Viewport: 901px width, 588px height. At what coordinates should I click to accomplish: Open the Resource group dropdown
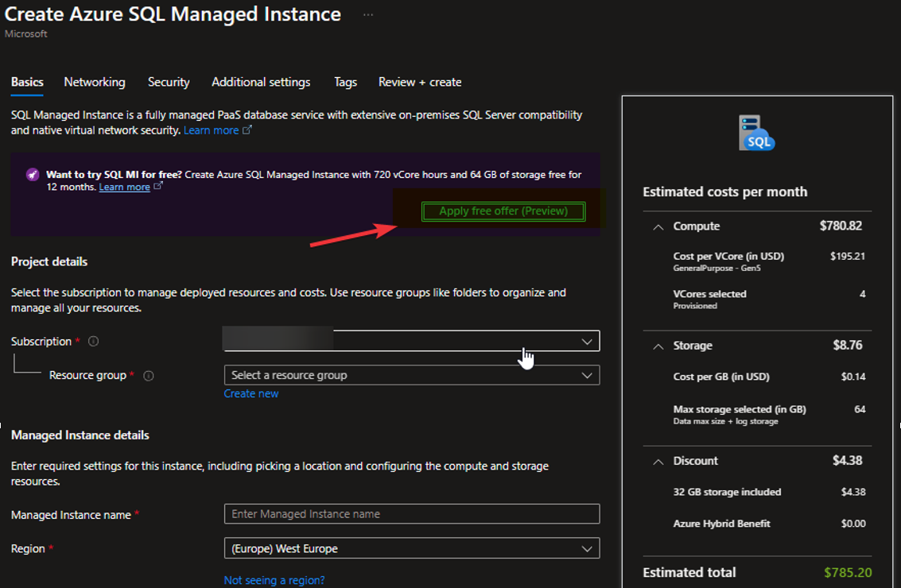point(412,375)
